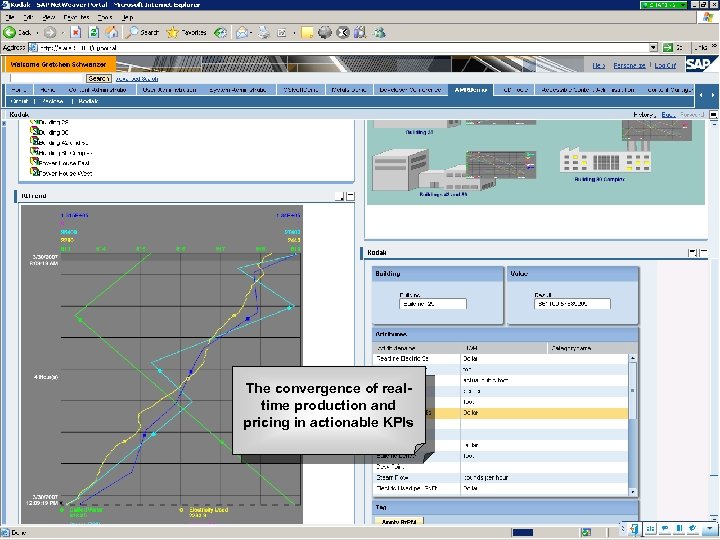Screen dimensions: 720x540
Task: Click the green Go arrow beside address bar
Action: coord(668,47)
